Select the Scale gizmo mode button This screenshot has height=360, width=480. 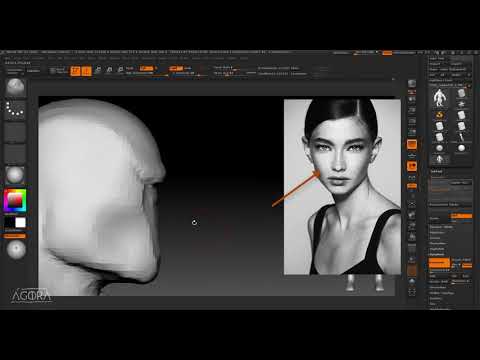coord(109,70)
